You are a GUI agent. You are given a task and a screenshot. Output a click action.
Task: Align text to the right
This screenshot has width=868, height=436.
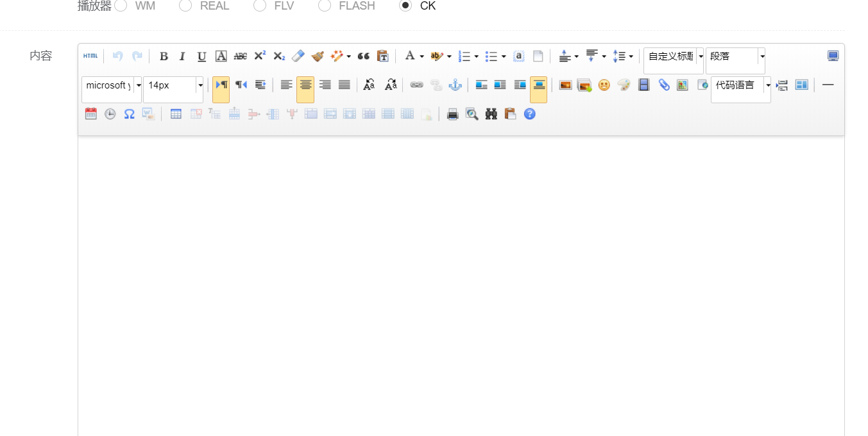[325, 85]
